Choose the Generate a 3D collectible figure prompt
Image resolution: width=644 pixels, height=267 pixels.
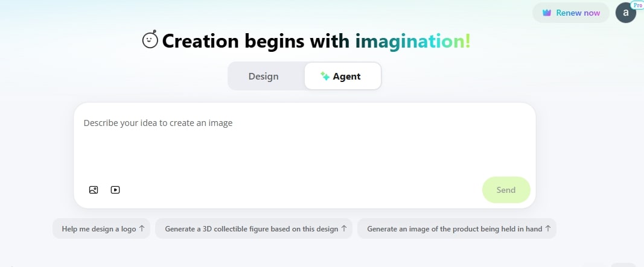tap(254, 228)
